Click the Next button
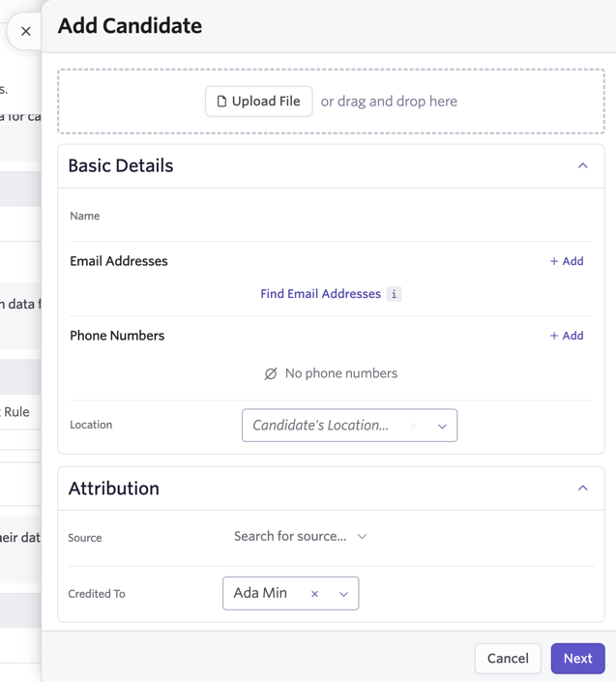The height and width of the screenshot is (682, 616). pyautogui.click(x=577, y=659)
